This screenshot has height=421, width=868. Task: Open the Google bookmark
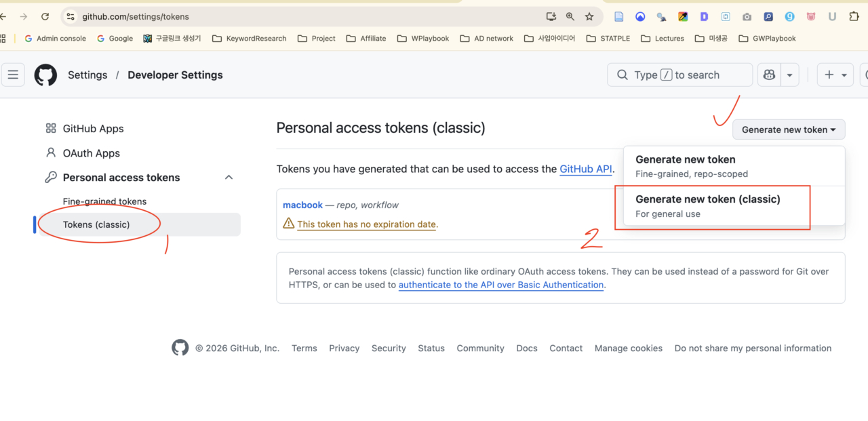(115, 39)
